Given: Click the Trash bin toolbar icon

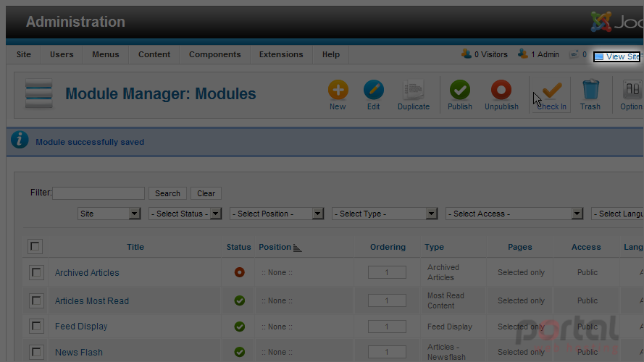Looking at the screenshot, I should click(590, 90).
